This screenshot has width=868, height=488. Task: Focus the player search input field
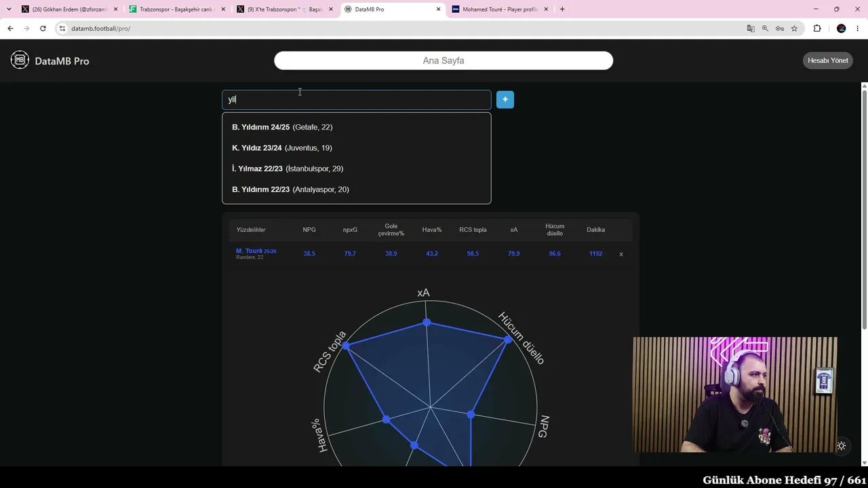point(357,100)
